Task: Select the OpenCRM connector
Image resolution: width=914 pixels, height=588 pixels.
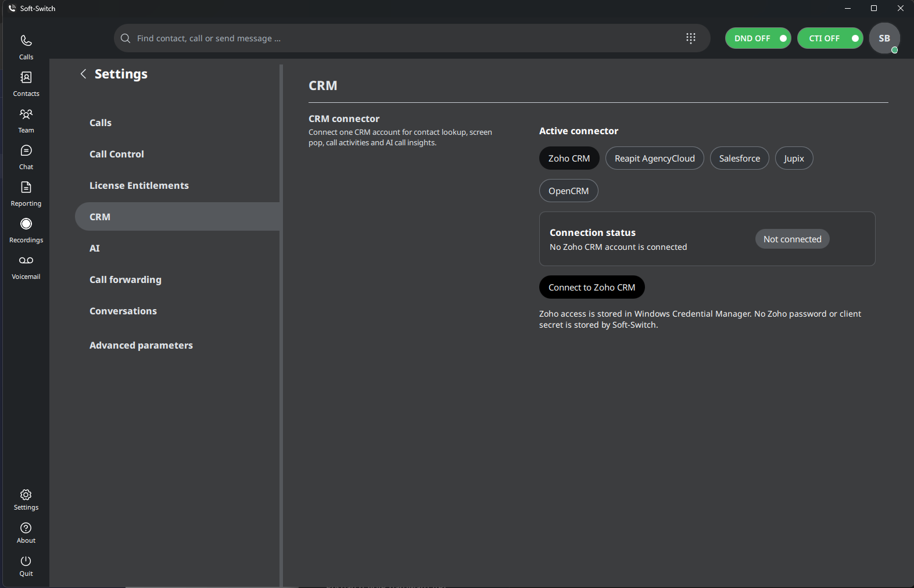Action: (568, 191)
